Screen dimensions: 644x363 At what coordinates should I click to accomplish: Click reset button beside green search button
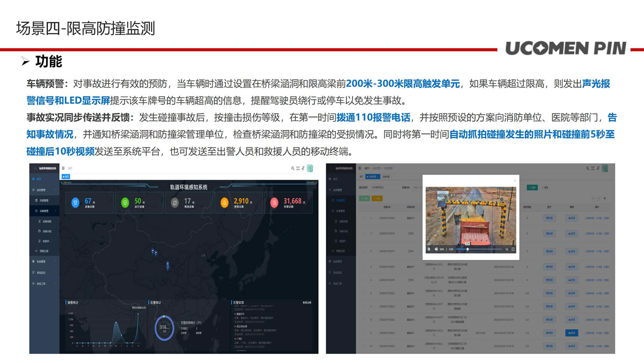click(545, 188)
